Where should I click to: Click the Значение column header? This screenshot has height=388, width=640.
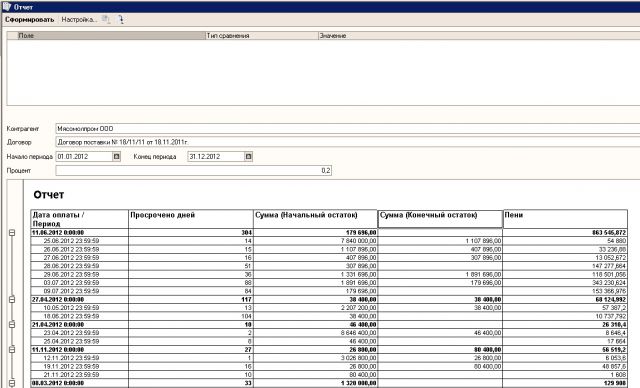click(x=479, y=35)
